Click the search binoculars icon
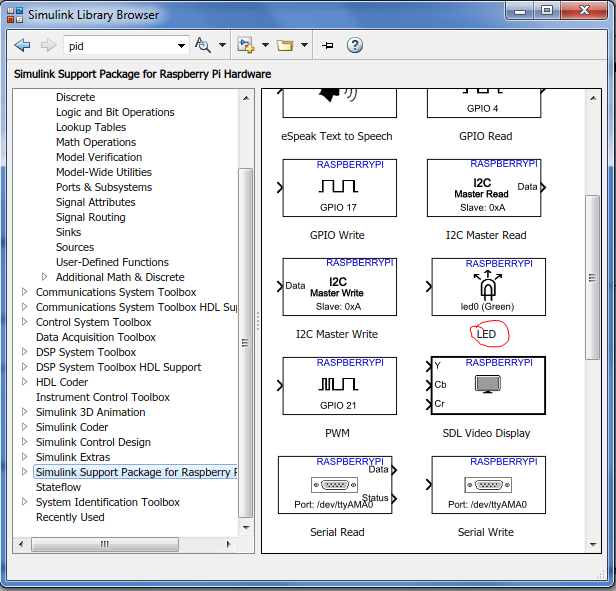 [x=204, y=45]
